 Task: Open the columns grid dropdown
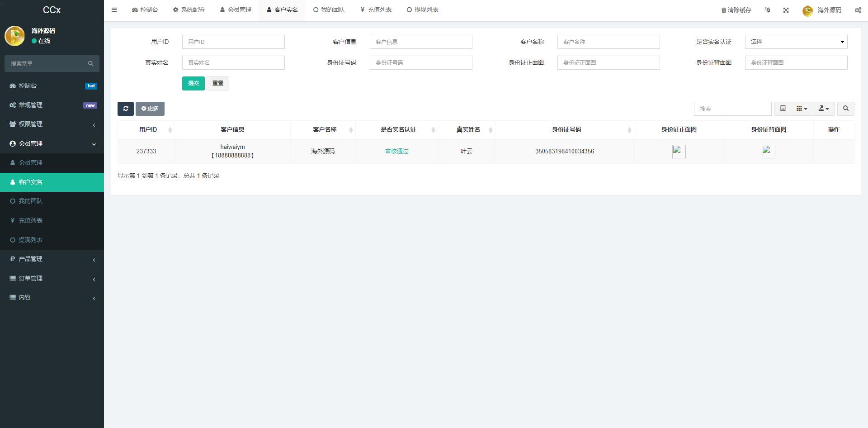point(802,109)
